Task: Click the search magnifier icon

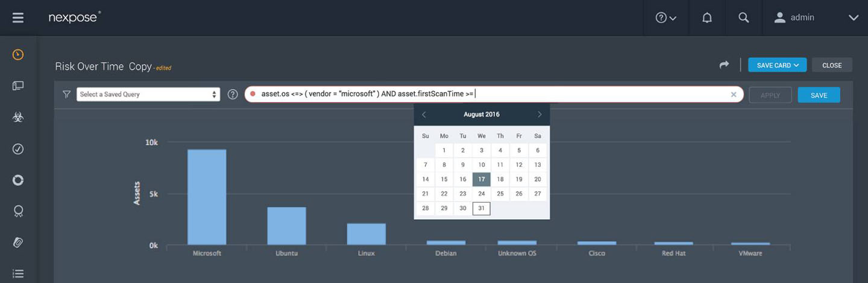Action: point(743,17)
